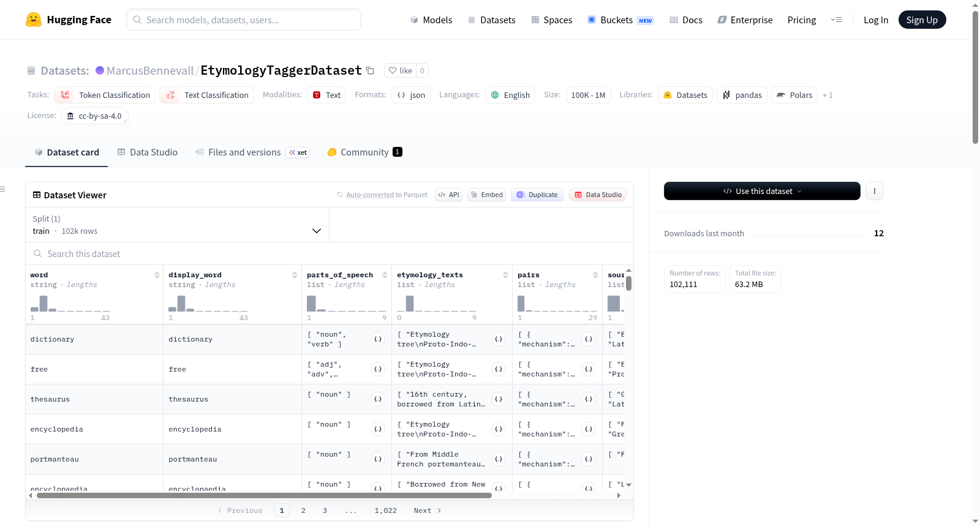Go to page 2 of the dataset
Image resolution: width=980 pixels, height=527 pixels.
pos(303,510)
